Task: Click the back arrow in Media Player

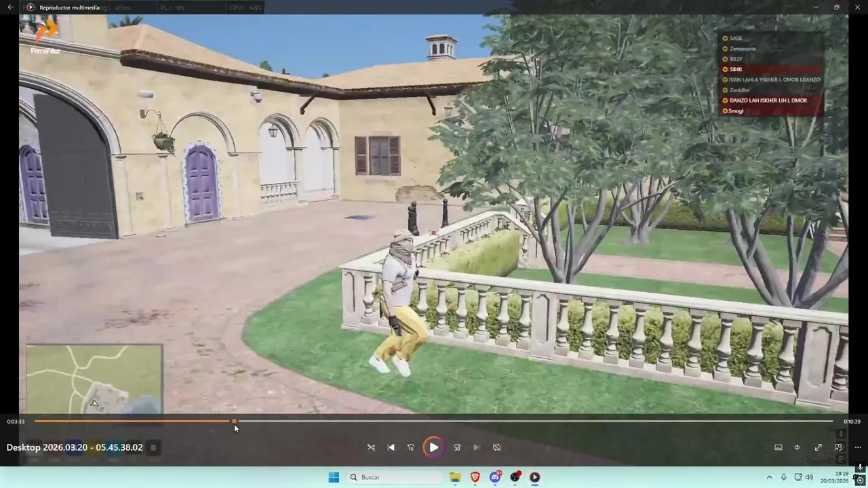Action: [x=10, y=7]
